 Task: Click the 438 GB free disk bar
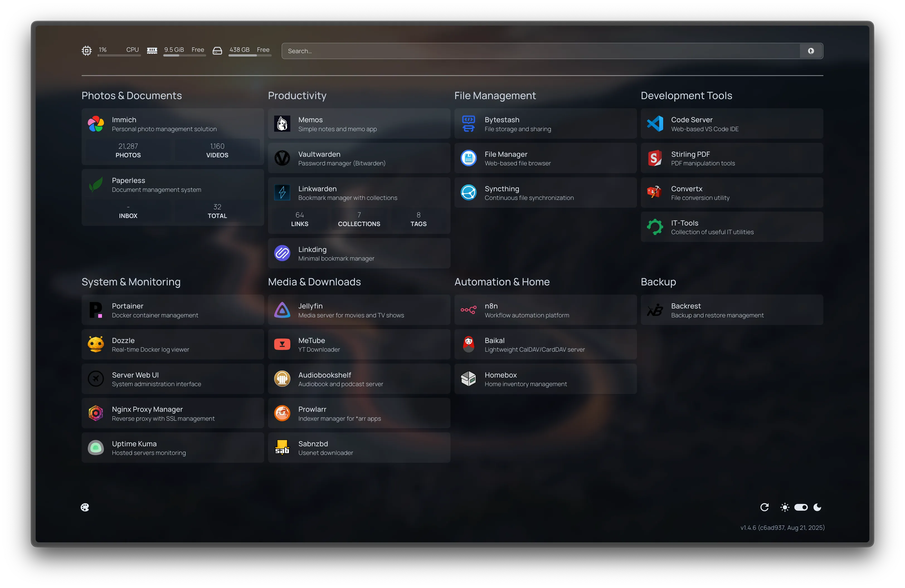pos(250,55)
